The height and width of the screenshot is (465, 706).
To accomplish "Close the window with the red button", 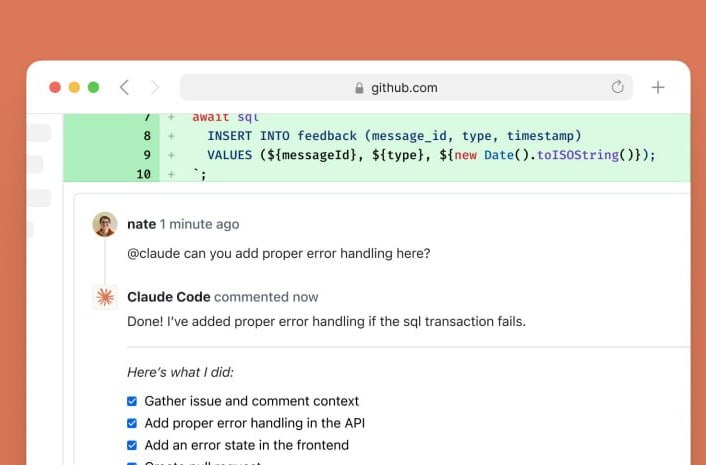I will (x=55, y=87).
